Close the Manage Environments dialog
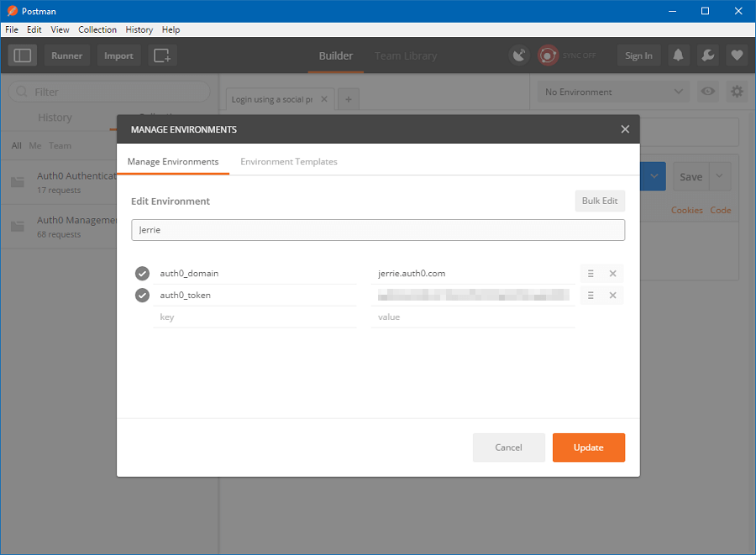 [625, 129]
